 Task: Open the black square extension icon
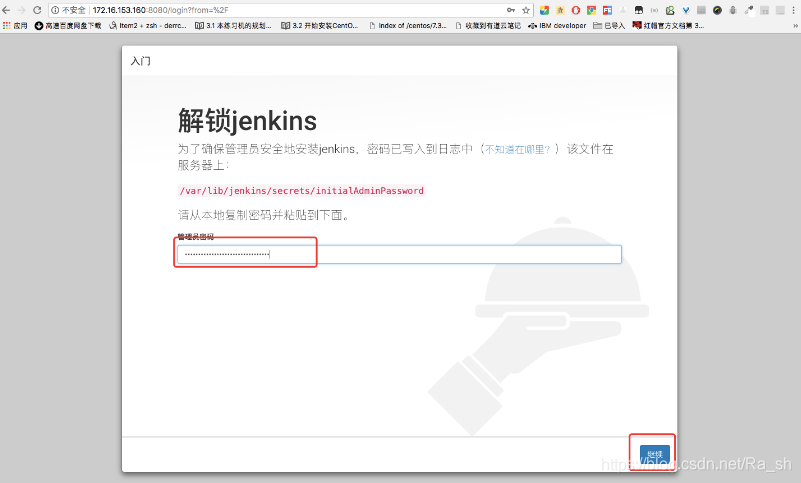point(639,10)
